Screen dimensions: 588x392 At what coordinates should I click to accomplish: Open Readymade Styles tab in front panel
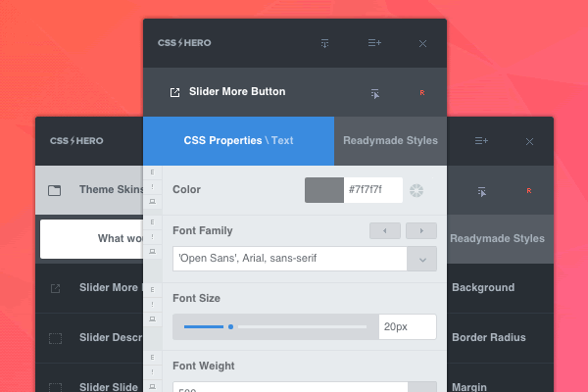(390, 141)
